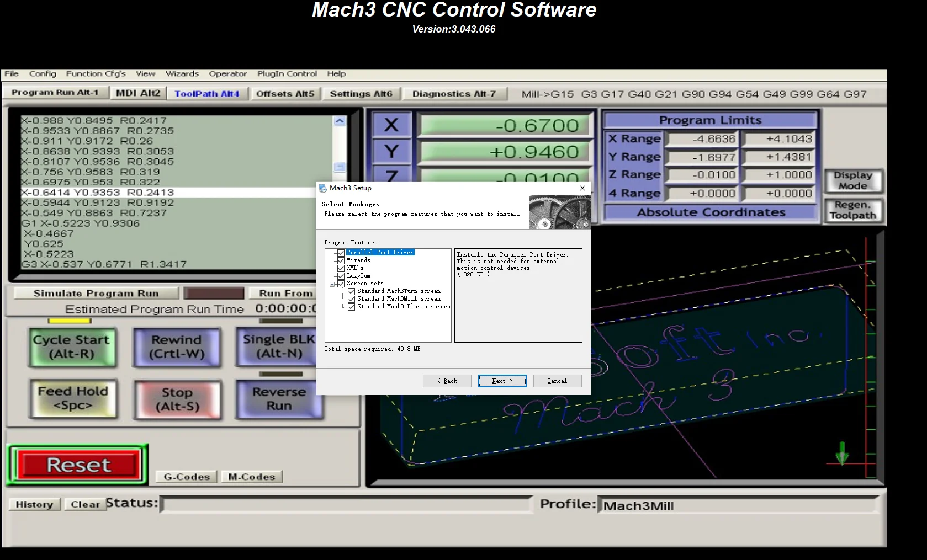Uncheck the Parallel Port Driver checkbox
Viewport: 927px width, 560px height.
tap(341, 253)
